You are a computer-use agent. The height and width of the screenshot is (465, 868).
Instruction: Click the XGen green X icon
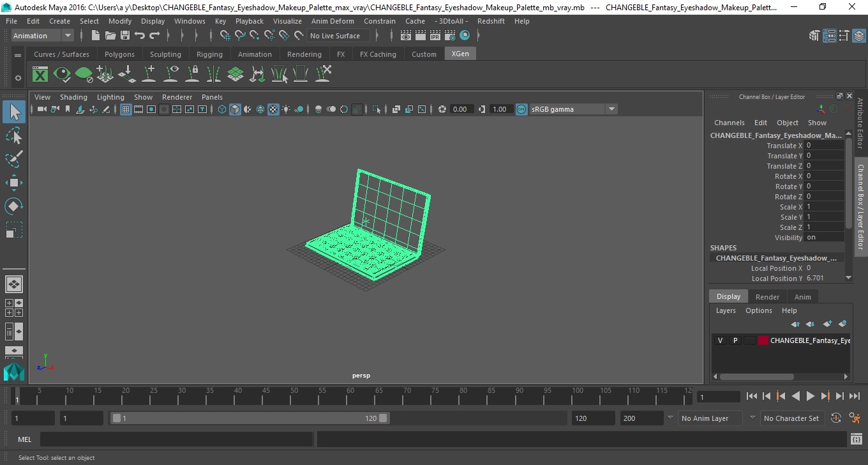40,74
